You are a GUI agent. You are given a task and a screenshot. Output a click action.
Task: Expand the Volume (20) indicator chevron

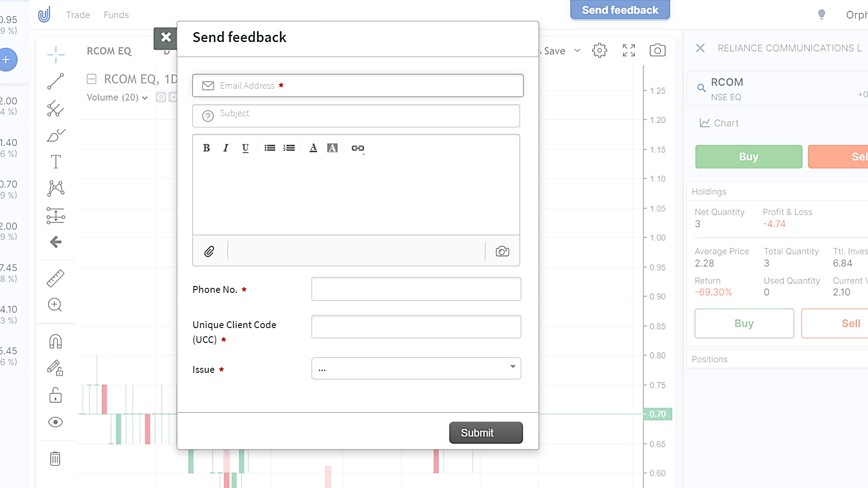tap(145, 98)
